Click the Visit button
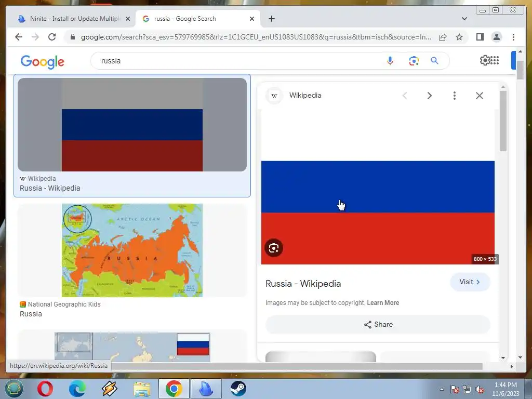 click(x=470, y=282)
